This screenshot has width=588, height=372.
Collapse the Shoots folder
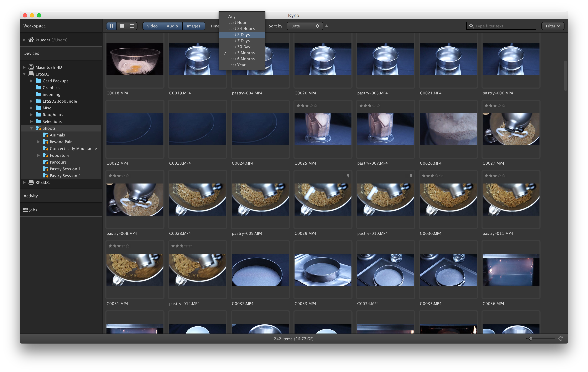point(31,128)
